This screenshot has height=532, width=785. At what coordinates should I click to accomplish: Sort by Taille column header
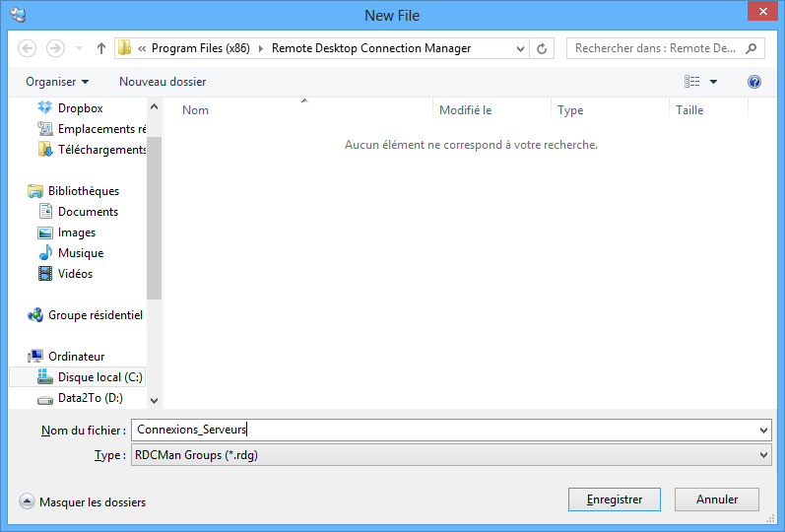pyautogui.click(x=689, y=110)
